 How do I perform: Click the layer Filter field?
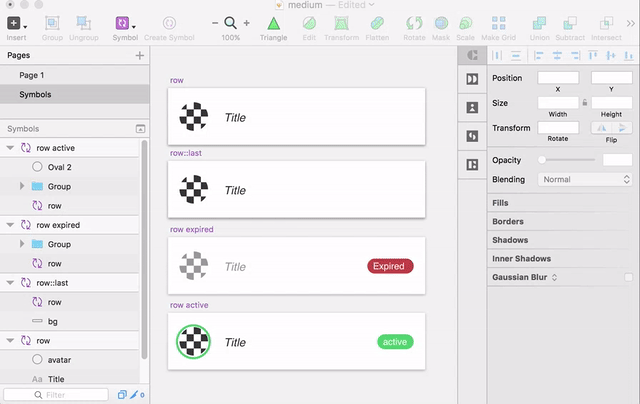(x=56, y=395)
